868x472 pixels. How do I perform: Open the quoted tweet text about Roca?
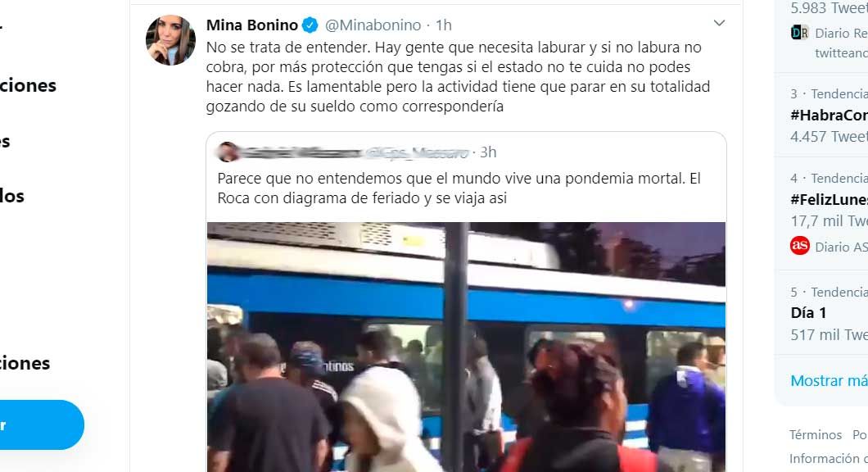[x=459, y=188]
